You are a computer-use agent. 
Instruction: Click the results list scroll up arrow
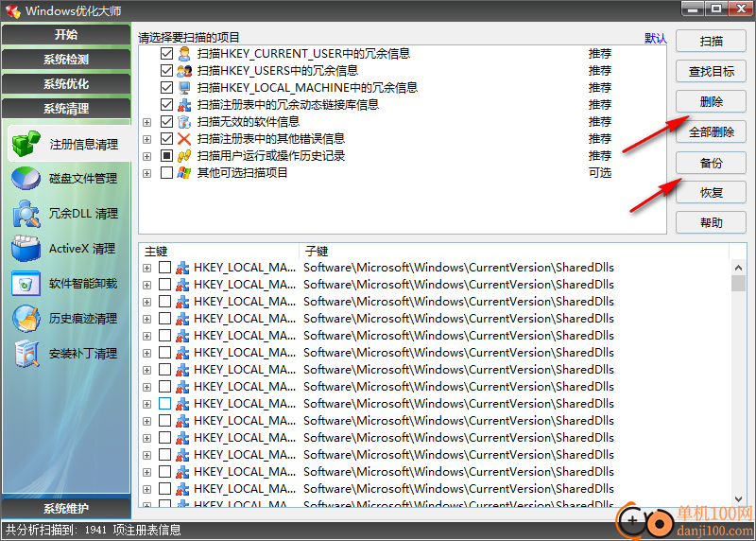738,268
